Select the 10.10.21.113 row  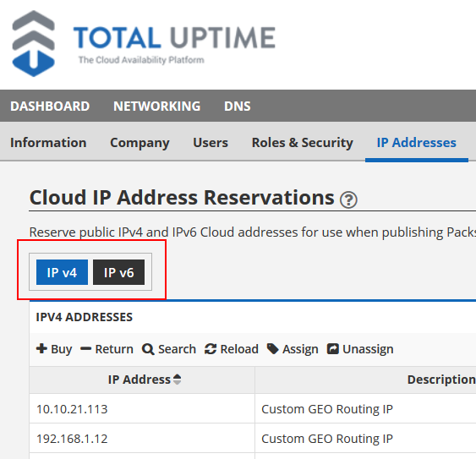coord(253,409)
